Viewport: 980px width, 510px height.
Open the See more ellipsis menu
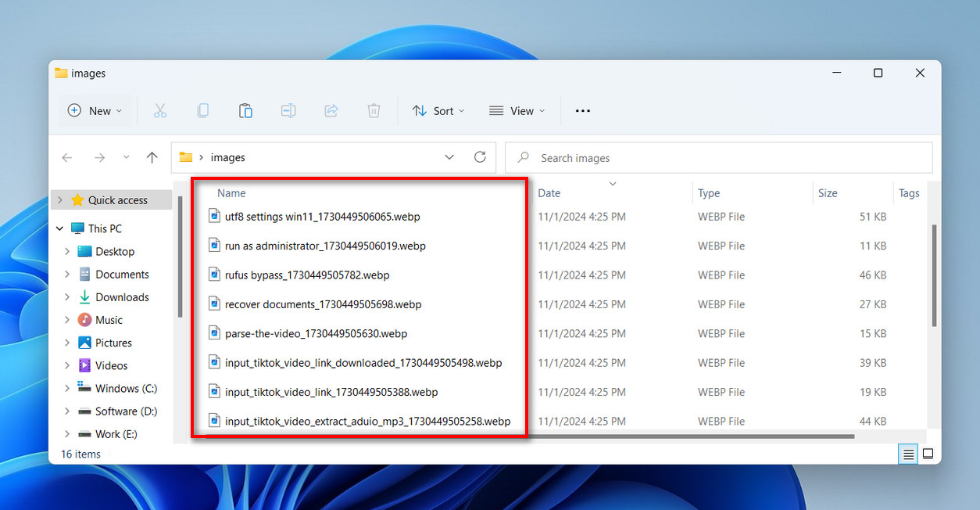point(582,111)
